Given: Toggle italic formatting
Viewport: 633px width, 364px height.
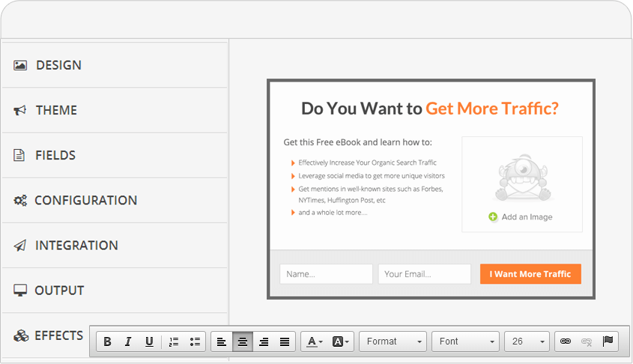Looking at the screenshot, I should click(128, 342).
